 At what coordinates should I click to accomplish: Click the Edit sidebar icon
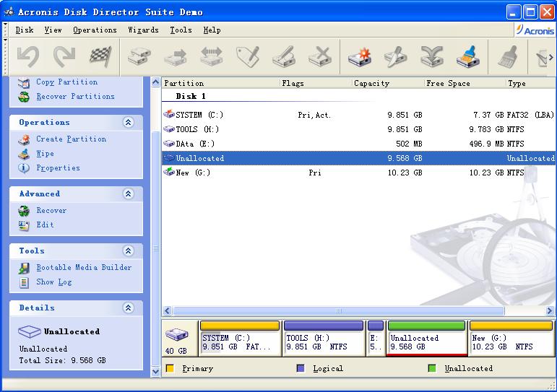click(24, 225)
